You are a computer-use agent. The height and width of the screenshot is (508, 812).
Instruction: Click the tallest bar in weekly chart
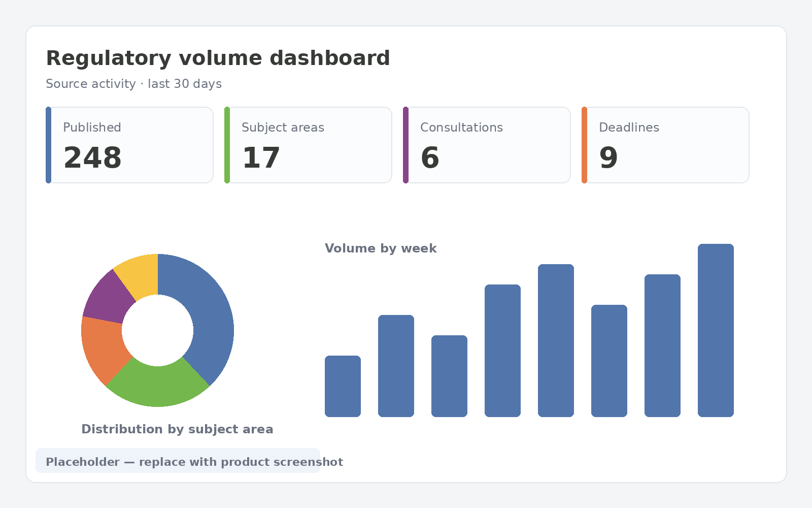pyautogui.click(x=716, y=330)
